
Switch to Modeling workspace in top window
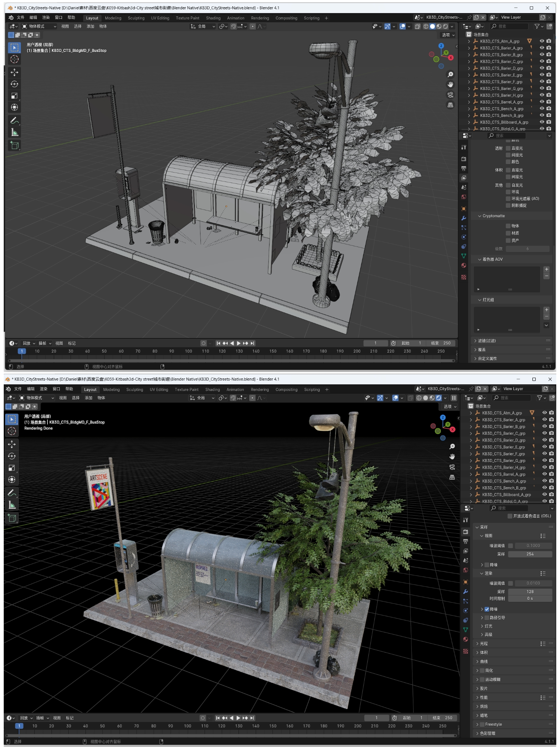[x=113, y=18]
